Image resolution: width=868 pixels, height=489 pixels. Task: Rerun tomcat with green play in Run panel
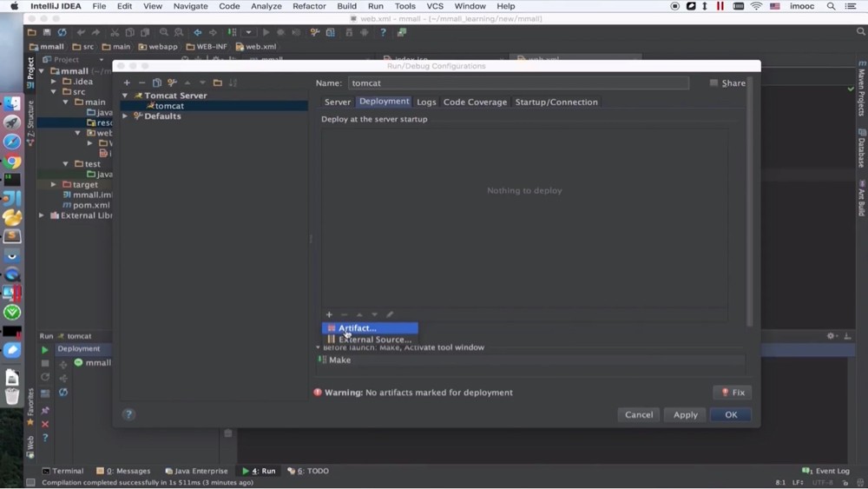tap(45, 349)
